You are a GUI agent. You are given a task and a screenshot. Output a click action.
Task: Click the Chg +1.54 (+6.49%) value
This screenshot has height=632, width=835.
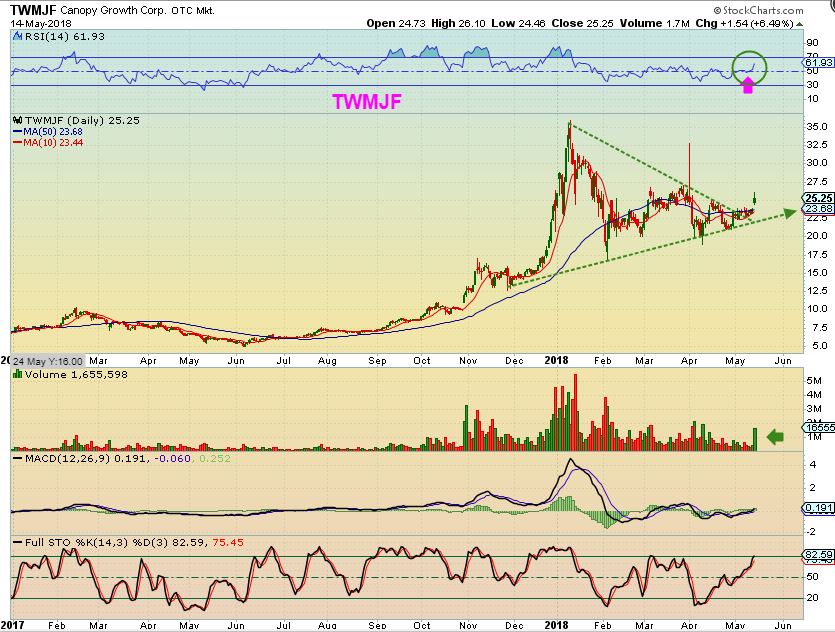pos(744,23)
